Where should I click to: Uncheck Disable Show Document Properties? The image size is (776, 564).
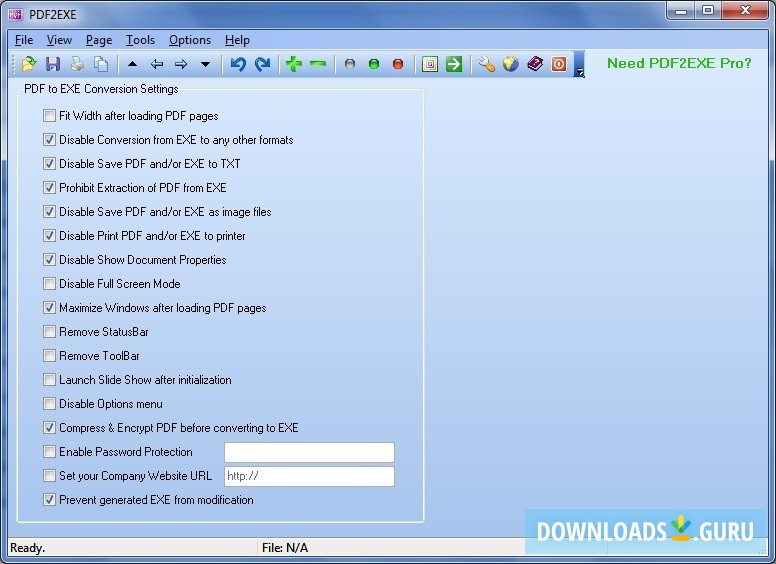tap(49, 260)
